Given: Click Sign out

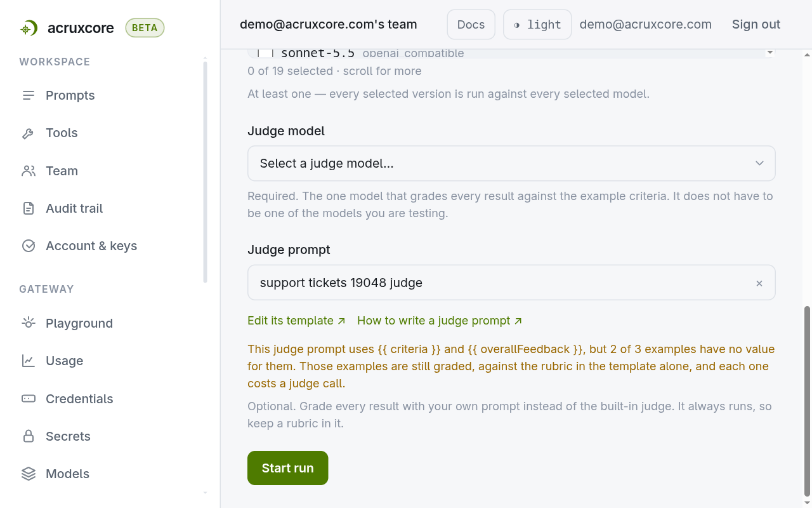Looking at the screenshot, I should (756, 25).
